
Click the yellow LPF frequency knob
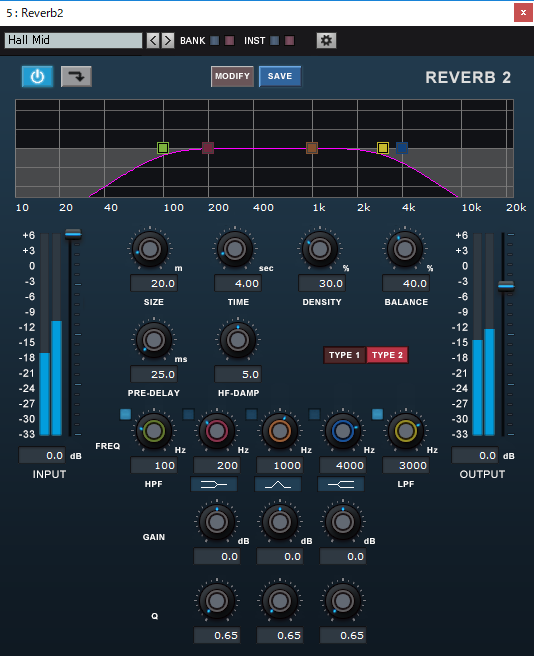coord(405,431)
